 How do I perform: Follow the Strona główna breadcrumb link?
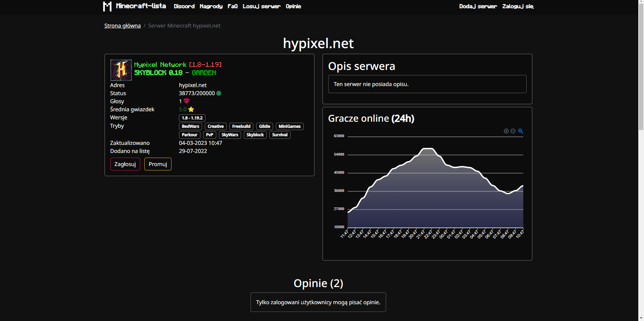(122, 26)
